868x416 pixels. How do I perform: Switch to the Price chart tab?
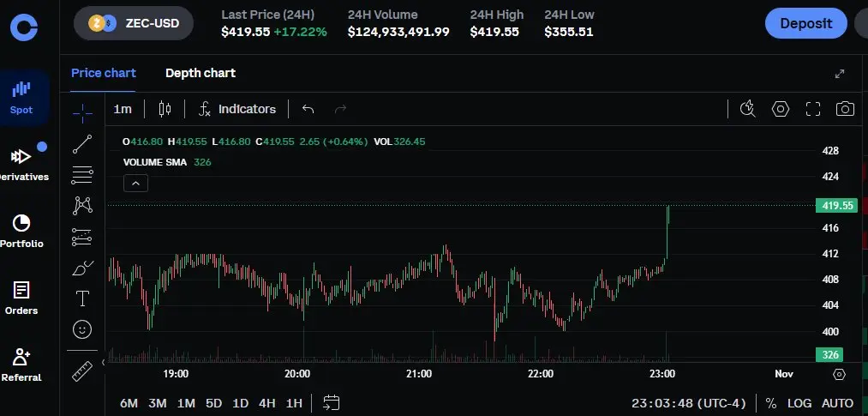tap(104, 73)
